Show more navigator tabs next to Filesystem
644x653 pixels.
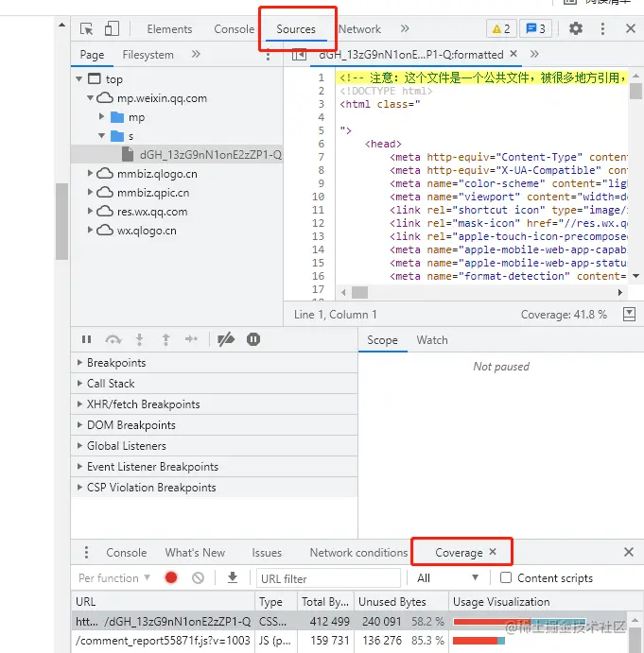point(196,54)
